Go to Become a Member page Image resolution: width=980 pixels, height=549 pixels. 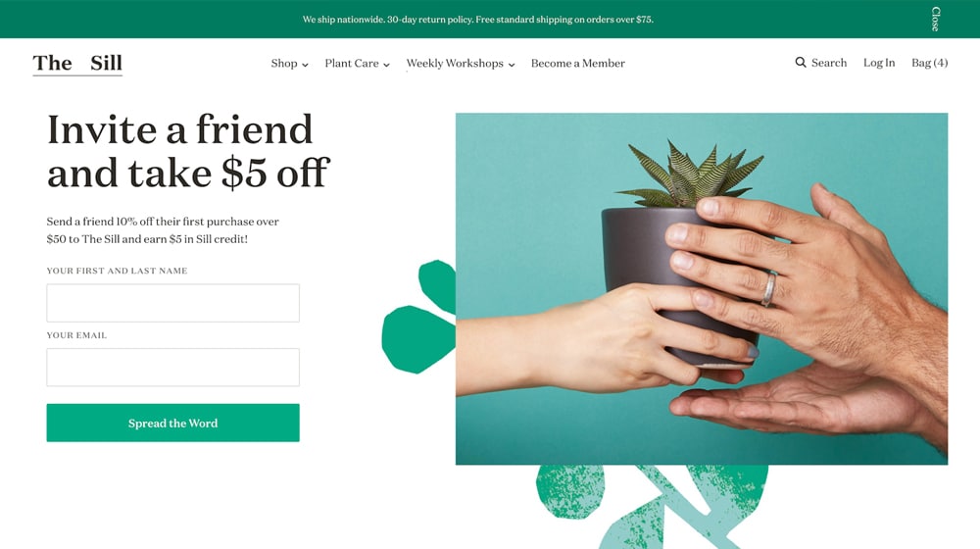(x=578, y=63)
